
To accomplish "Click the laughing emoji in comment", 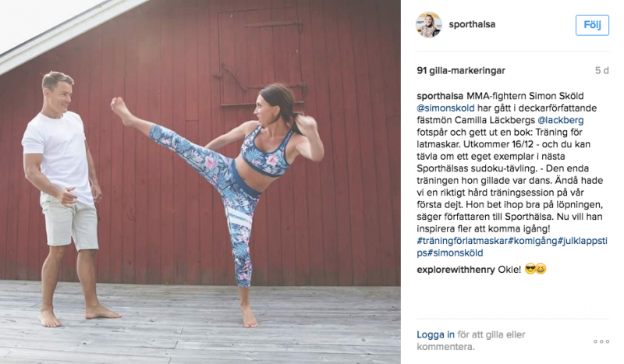I will click(x=541, y=270).
